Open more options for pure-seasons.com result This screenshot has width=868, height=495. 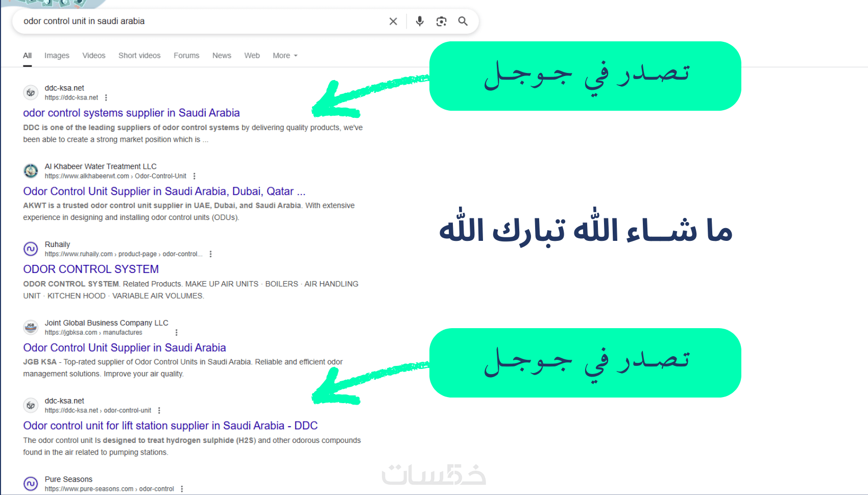coord(182,489)
